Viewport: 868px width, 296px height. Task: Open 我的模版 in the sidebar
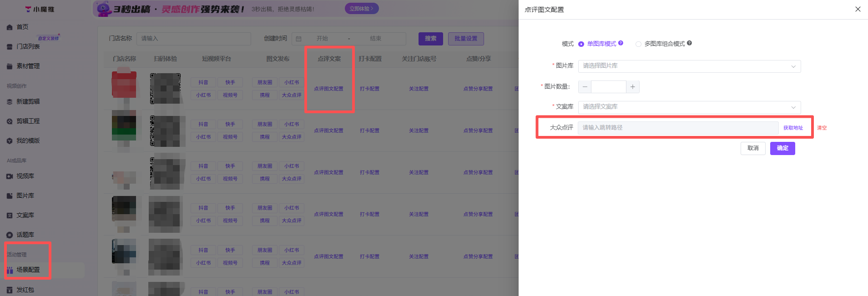pyautogui.click(x=28, y=141)
